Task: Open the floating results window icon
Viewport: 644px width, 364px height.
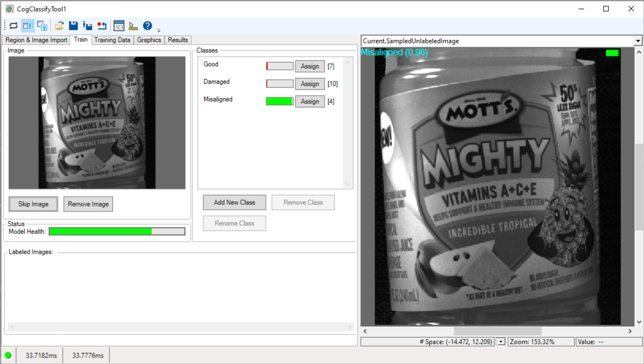Action: [x=119, y=26]
